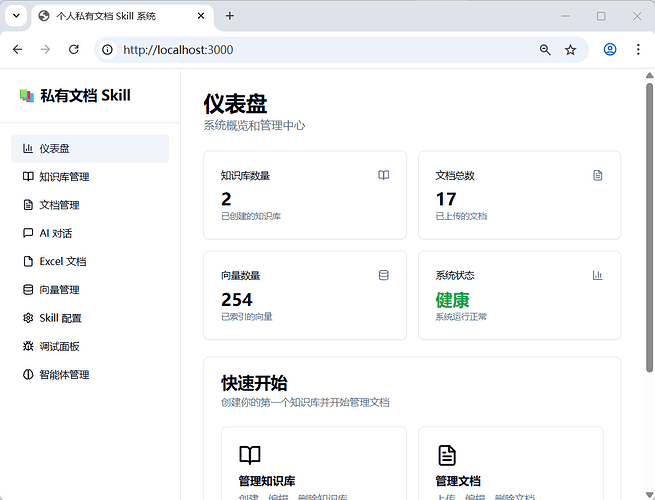Select Excel 文档 in the sidebar
Image resolution: width=655 pixels, height=500 pixels.
90,261
